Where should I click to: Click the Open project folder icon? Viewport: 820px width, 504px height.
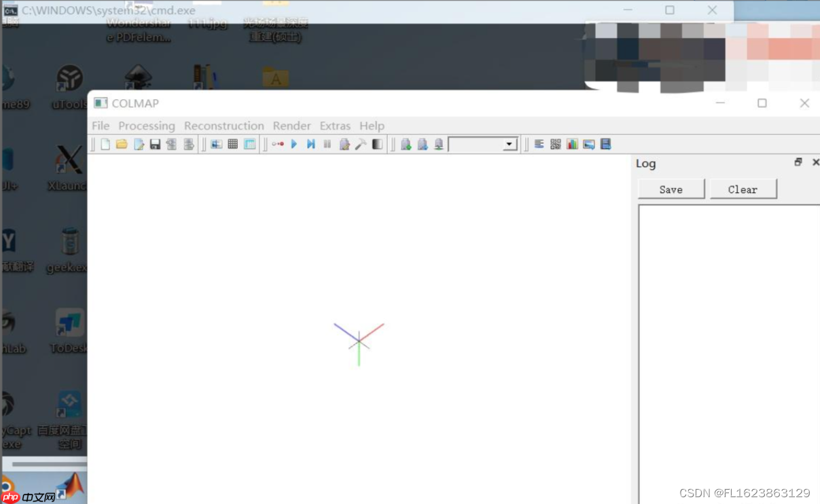click(x=122, y=144)
